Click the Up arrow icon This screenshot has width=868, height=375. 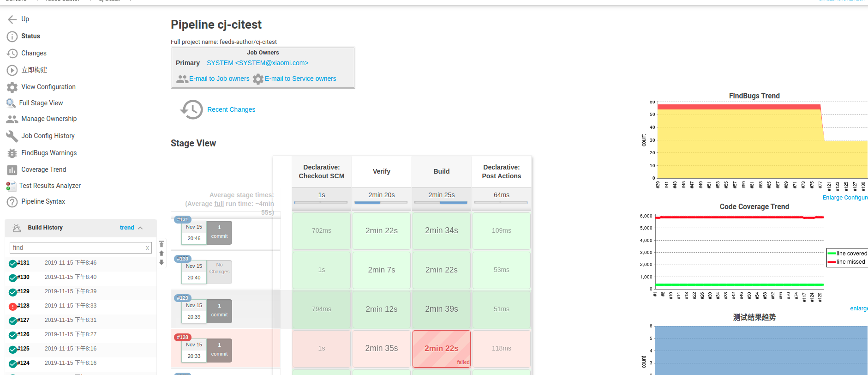12,19
